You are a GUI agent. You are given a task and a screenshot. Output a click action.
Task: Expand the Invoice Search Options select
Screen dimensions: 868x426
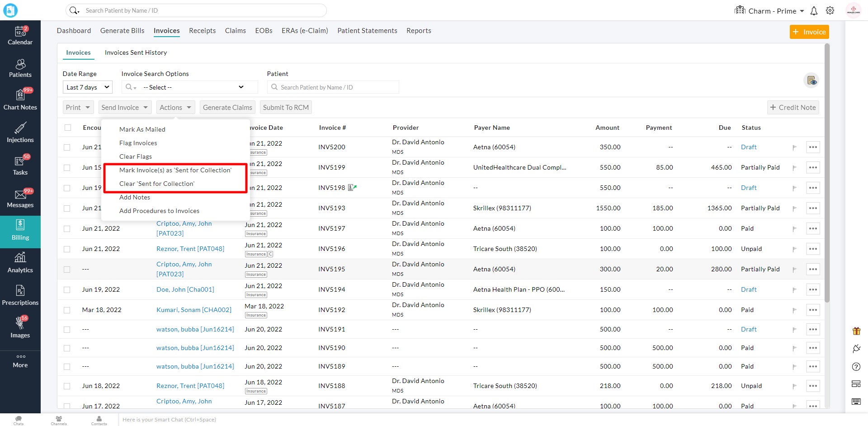pyautogui.click(x=194, y=87)
